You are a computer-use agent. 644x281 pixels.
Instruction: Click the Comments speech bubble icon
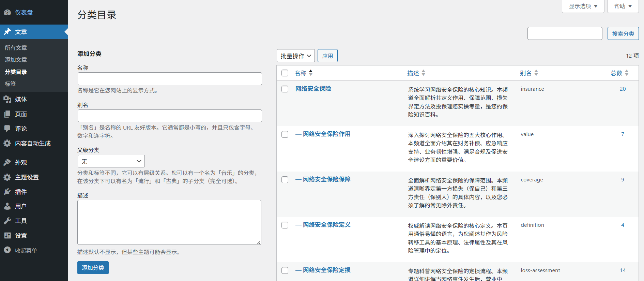point(7,129)
